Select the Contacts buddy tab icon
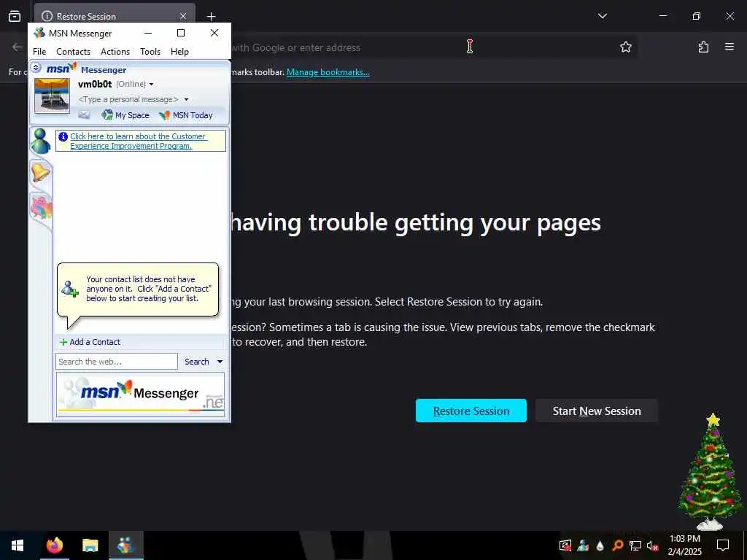 coord(41,141)
